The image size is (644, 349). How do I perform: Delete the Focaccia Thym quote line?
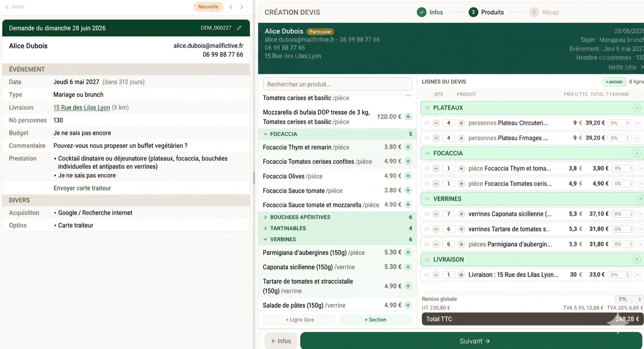[x=641, y=169]
